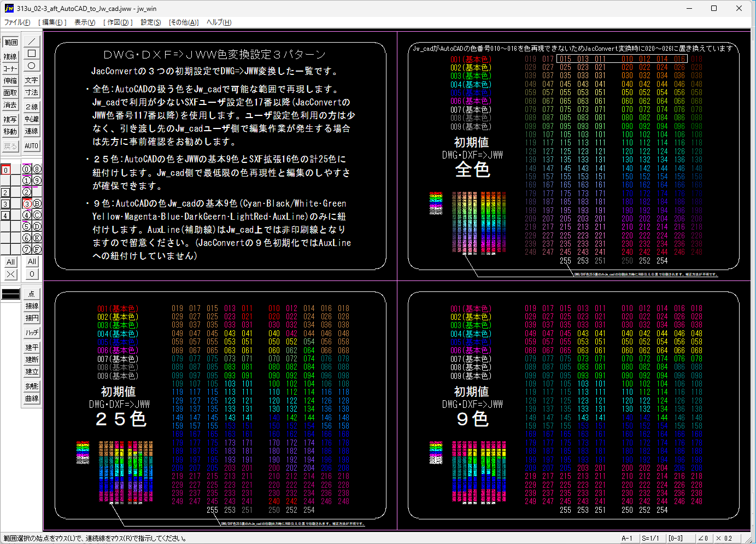Toggle layer 8 visibility state
Image resolution: width=756 pixels, height=544 pixels.
37,169
